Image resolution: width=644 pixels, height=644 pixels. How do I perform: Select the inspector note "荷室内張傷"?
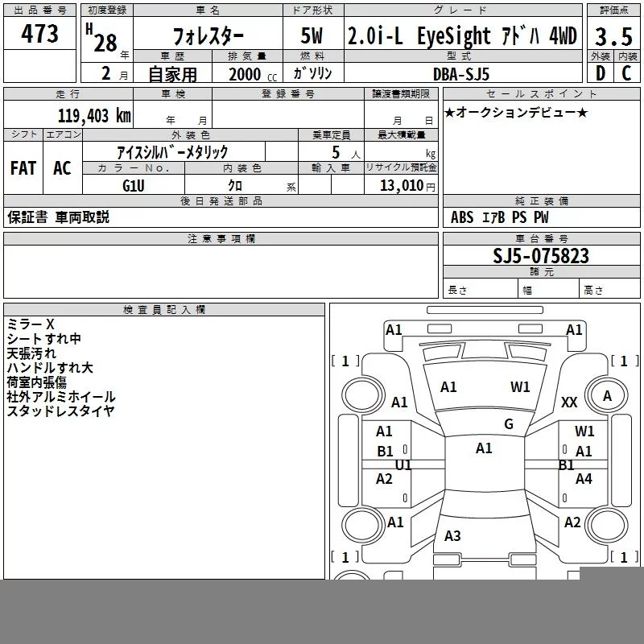pos(36,382)
